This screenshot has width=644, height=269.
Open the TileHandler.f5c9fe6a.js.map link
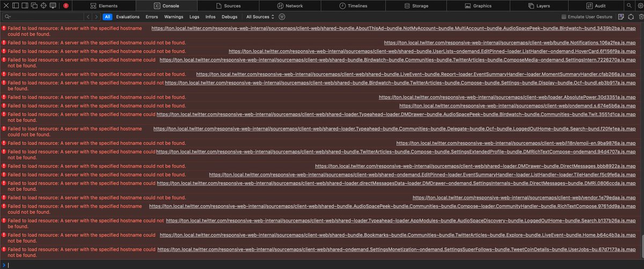pos(423,175)
